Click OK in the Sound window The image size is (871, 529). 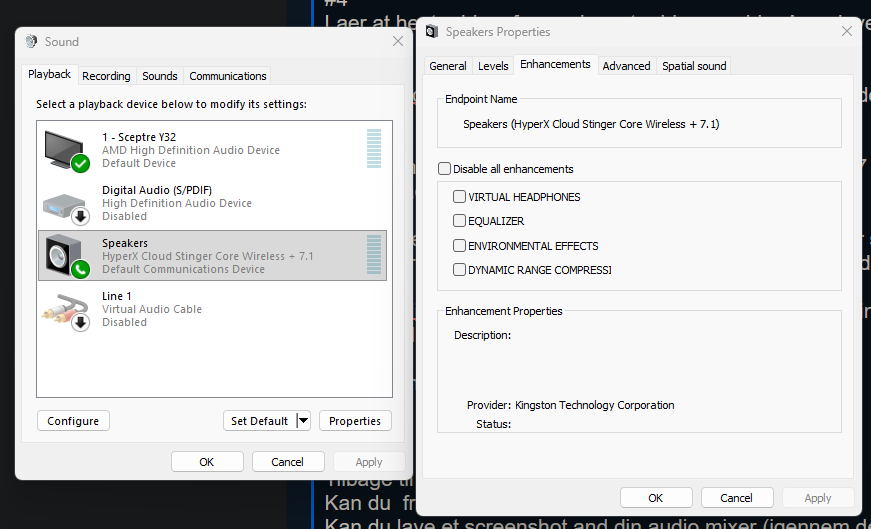207,462
